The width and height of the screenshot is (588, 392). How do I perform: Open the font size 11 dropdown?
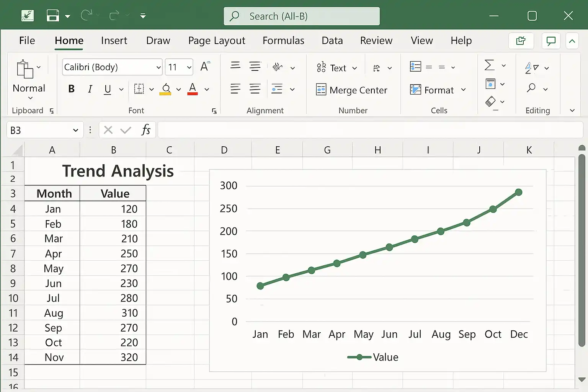(189, 67)
